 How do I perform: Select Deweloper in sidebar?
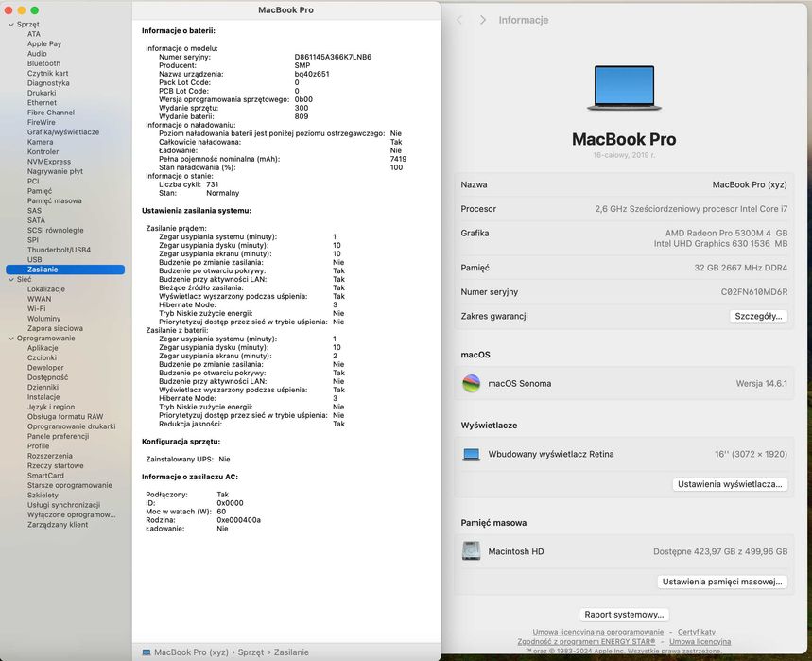click(x=45, y=368)
